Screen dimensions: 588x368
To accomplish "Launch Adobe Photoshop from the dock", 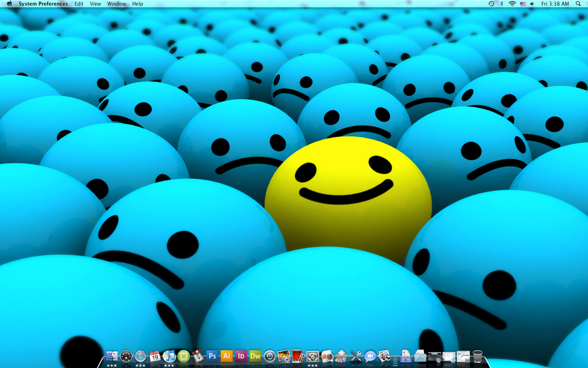I will pyautogui.click(x=212, y=356).
